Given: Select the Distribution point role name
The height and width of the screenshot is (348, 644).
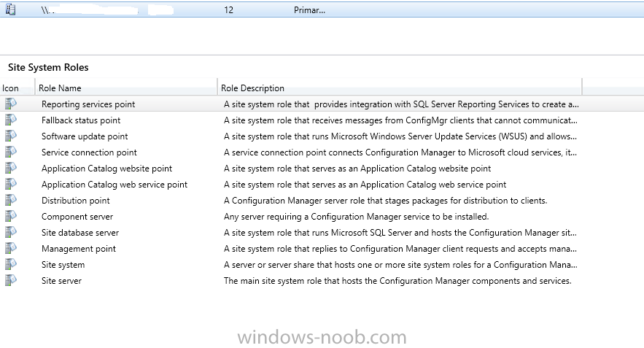Looking at the screenshot, I should [x=76, y=201].
